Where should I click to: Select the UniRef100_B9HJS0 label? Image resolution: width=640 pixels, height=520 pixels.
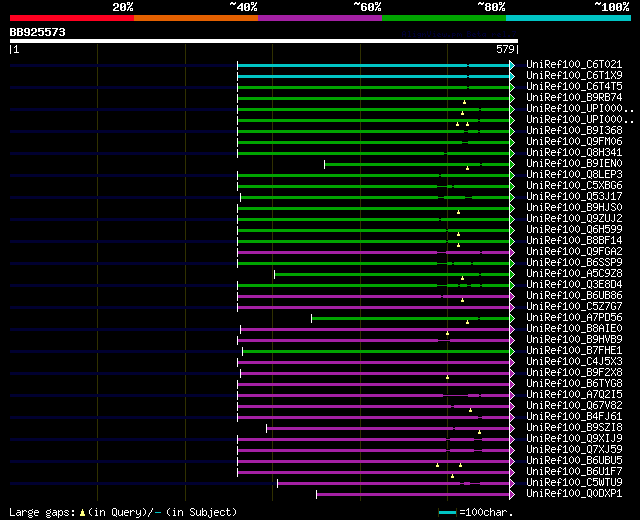pos(574,208)
